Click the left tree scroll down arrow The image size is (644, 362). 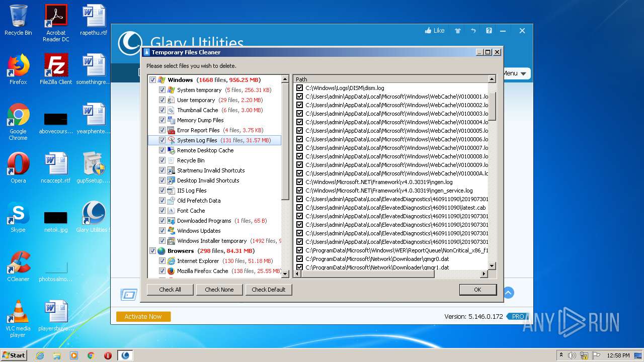click(285, 274)
